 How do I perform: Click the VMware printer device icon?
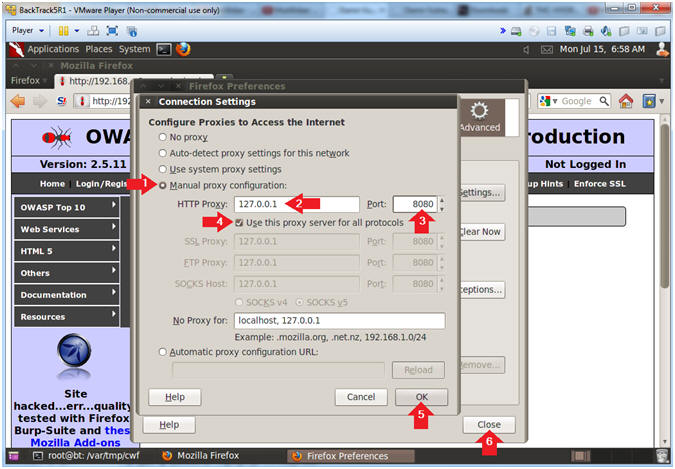coord(588,31)
